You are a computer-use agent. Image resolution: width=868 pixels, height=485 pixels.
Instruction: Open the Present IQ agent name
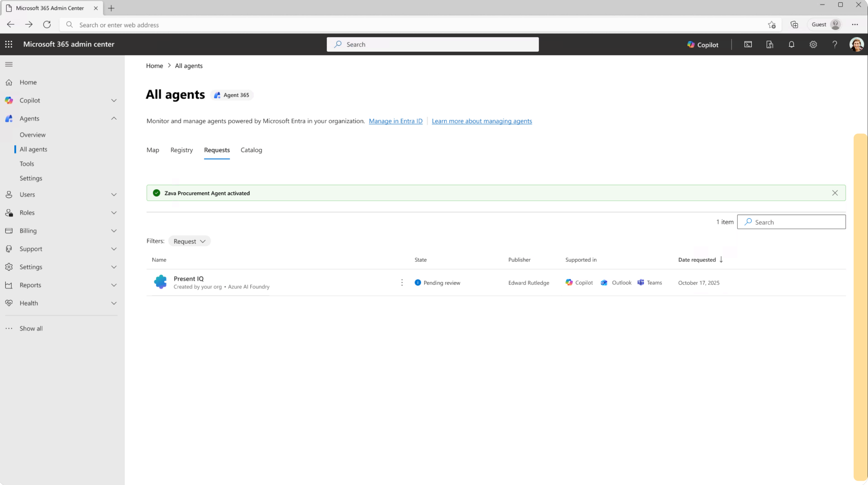(189, 279)
